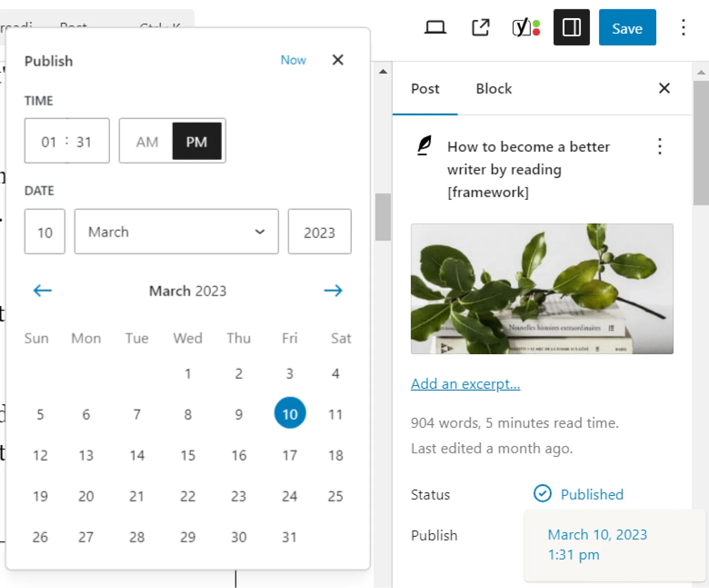709x588 pixels.
Task: Open the post in a new tab icon
Action: pos(480,27)
